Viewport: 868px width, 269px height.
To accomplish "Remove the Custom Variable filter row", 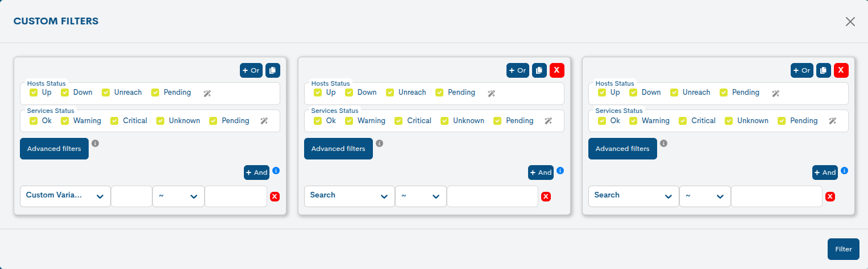I will pos(275,196).
